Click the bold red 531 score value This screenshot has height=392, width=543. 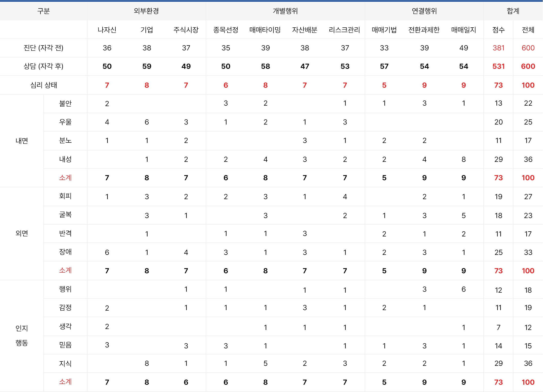(x=498, y=66)
